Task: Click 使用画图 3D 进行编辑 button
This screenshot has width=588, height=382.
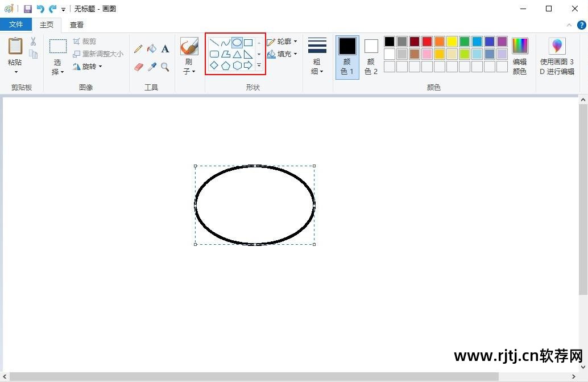Action: (x=557, y=56)
